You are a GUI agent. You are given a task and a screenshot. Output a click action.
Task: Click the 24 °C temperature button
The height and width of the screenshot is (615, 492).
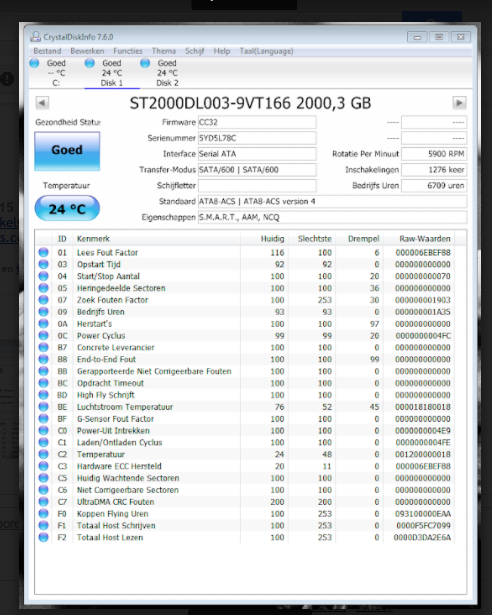point(67,208)
